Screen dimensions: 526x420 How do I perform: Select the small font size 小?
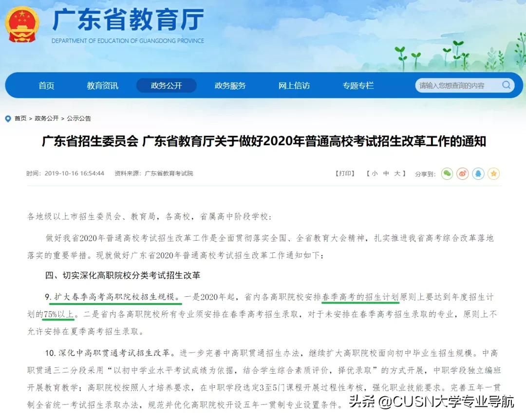[373, 173]
